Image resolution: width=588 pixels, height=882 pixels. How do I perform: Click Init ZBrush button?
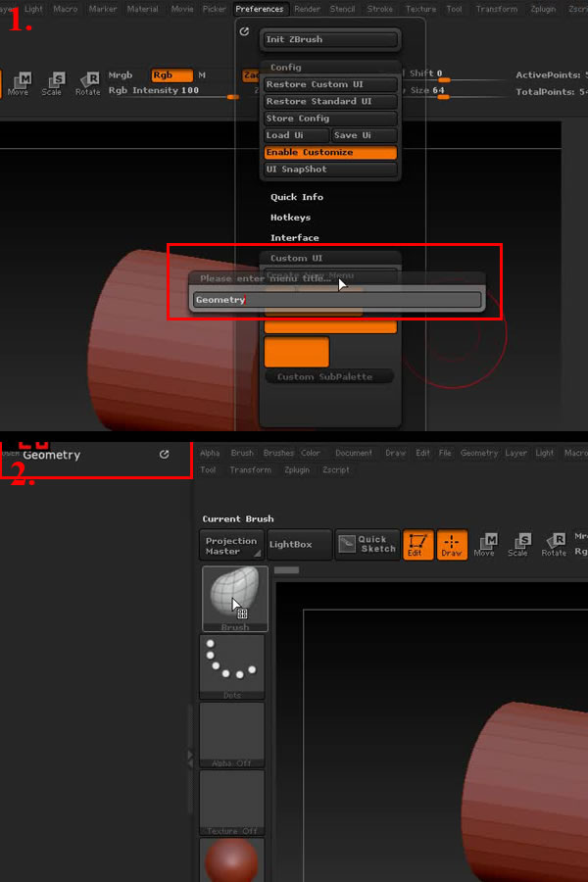[x=330, y=39]
